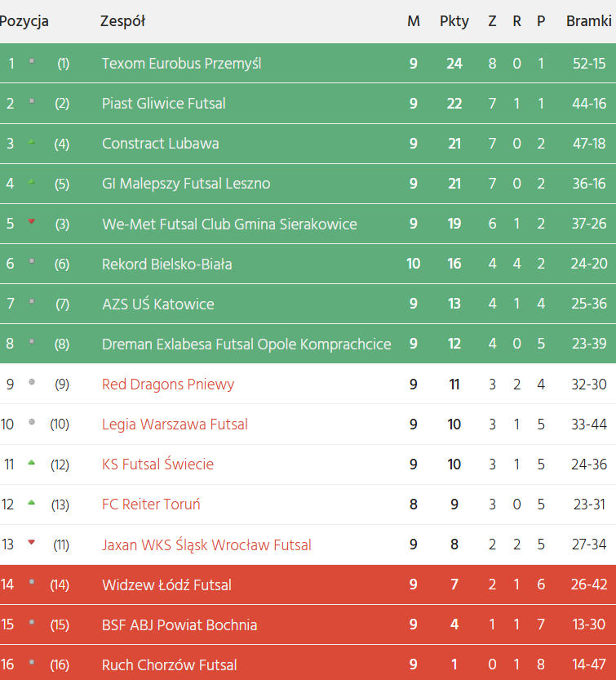This screenshot has width=616, height=680.
Task: Click the red down arrow beside Jaxan WKS Śląsk
Action: click(x=32, y=542)
